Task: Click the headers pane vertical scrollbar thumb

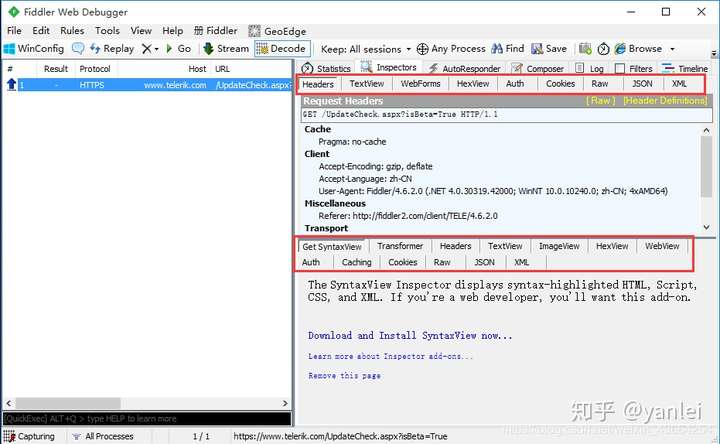Action: [x=706, y=167]
